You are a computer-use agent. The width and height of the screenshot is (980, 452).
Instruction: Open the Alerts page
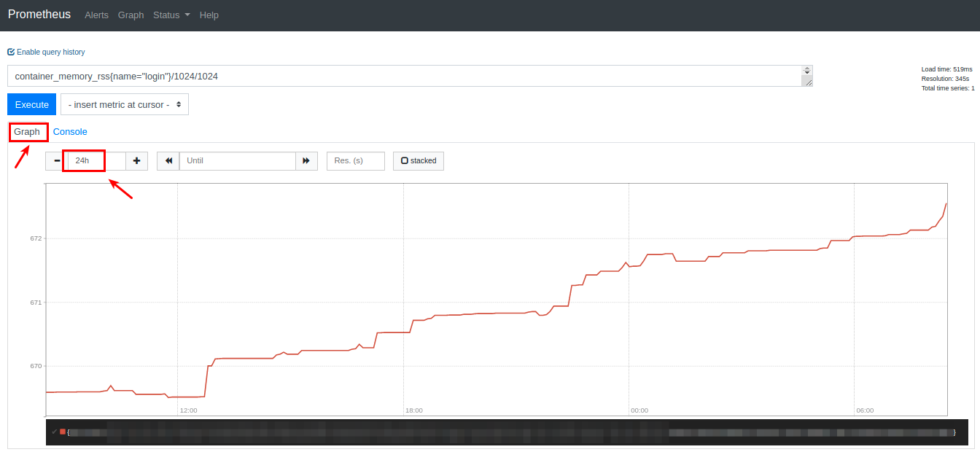coord(96,15)
